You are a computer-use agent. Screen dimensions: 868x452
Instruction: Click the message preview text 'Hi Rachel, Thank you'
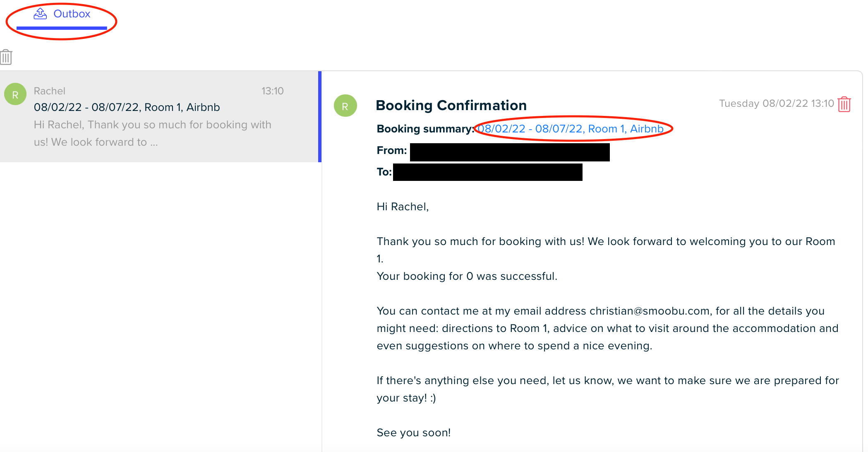152,133
